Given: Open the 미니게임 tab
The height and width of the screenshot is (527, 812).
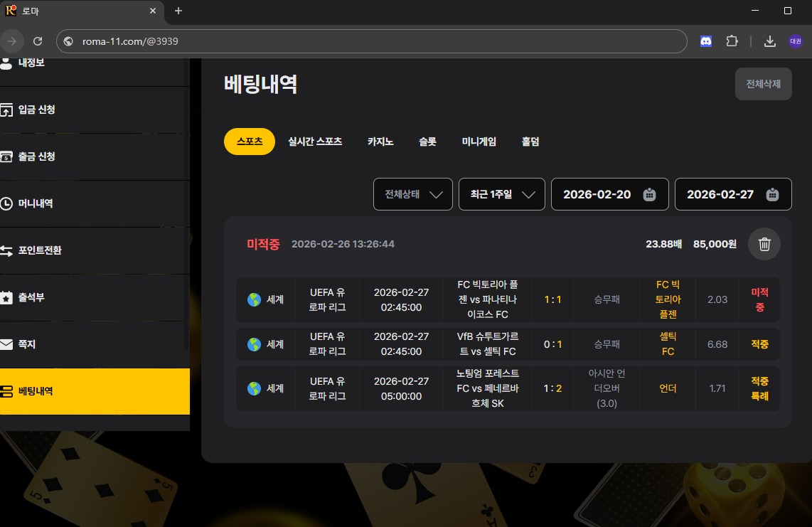Looking at the screenshot, I should (x=479, y=142).
